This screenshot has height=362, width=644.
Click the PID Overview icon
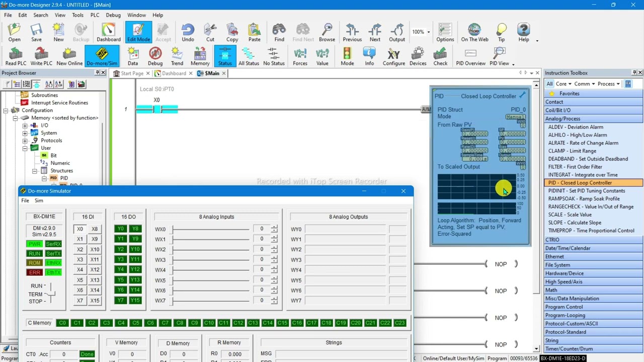point(470,56)
